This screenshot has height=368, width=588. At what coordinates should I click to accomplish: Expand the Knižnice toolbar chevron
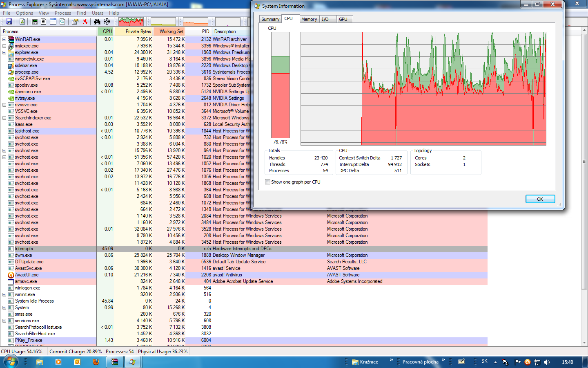point(391,360)
